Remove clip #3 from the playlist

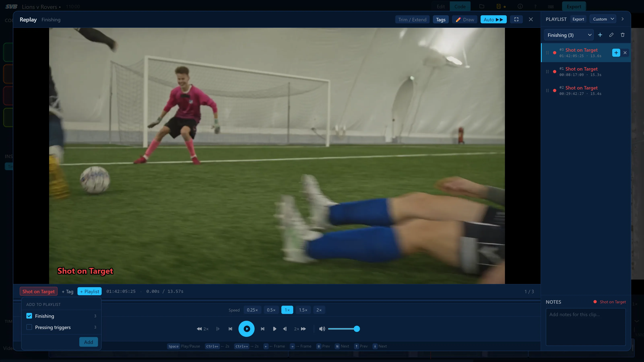tap(625, 53)
